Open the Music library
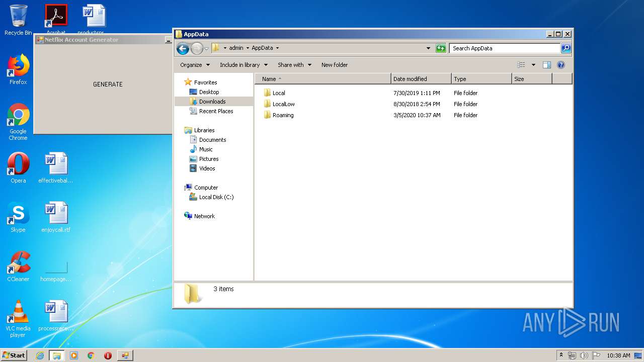Screen dimensions: 644x362 (201, 149)
